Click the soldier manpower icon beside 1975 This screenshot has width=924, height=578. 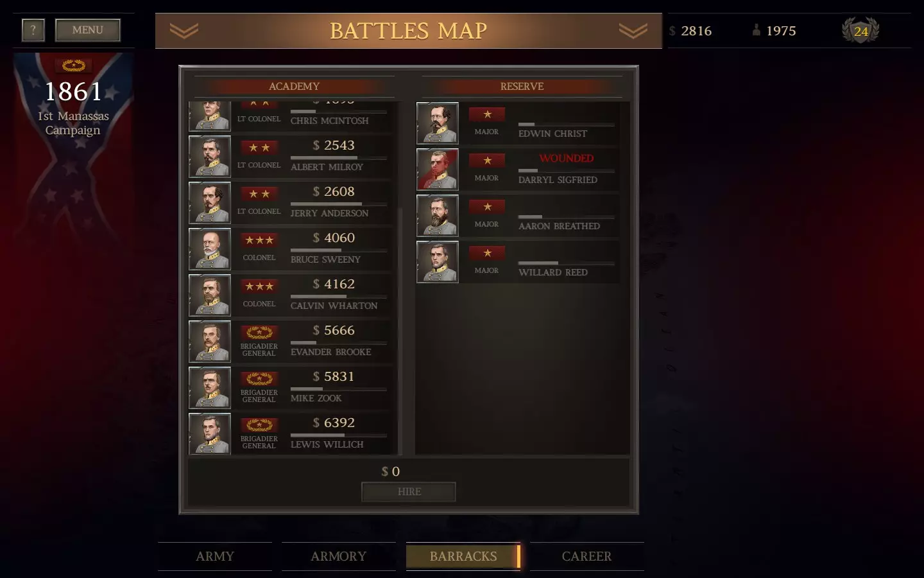coord(757,30)
